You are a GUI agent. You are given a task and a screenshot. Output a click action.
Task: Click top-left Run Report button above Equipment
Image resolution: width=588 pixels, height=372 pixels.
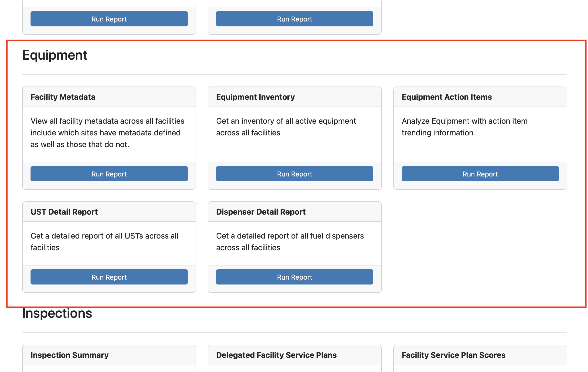109,19
